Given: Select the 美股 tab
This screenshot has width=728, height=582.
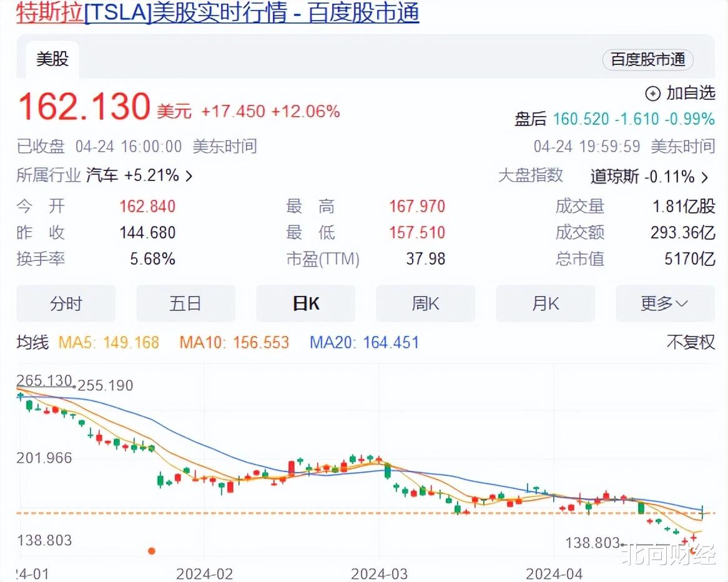Looking at the screenshot, I should pos(52,59).
